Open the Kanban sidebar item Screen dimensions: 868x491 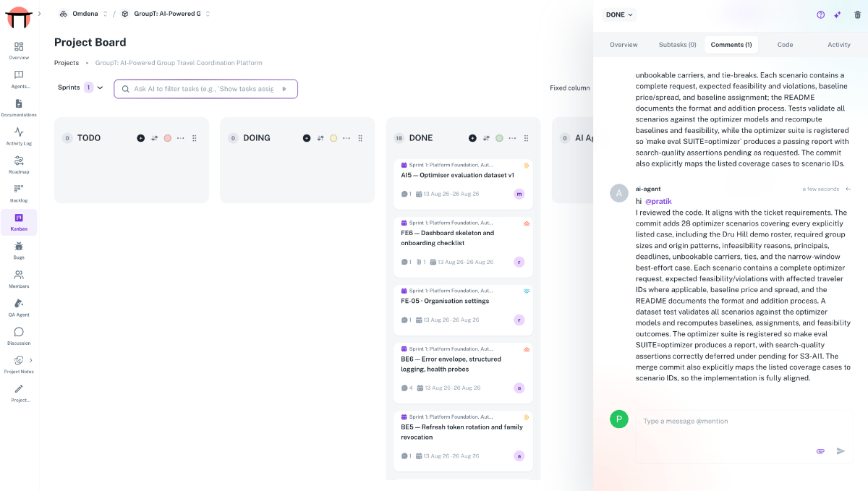coord(19,222)
